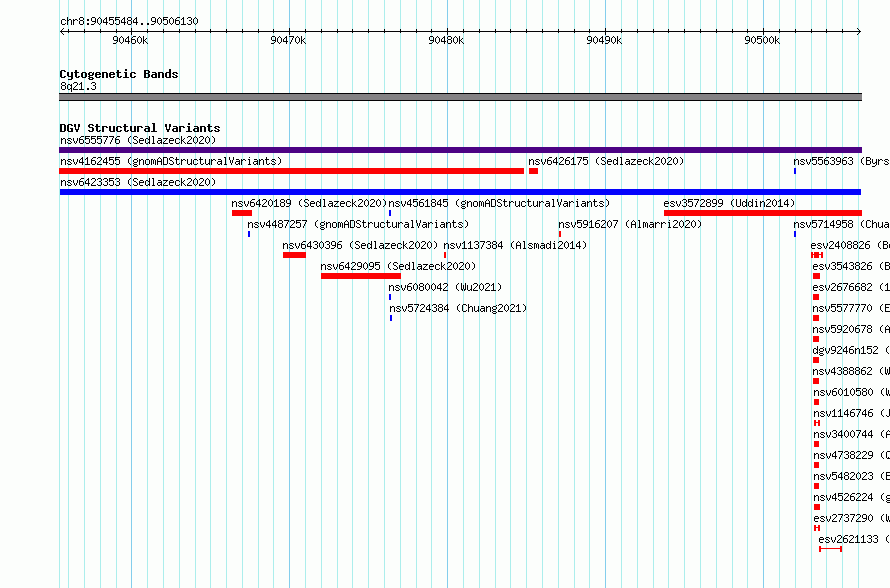This screenshot has height=588, width=890.
Task: Open variant nsv5482023 label
Action: click(851, 476)
